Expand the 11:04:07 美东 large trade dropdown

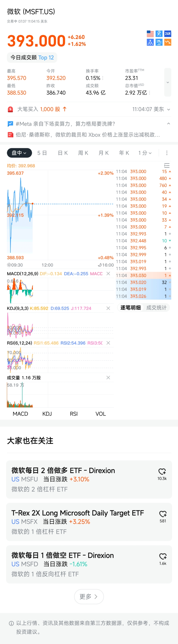point(169,110)
